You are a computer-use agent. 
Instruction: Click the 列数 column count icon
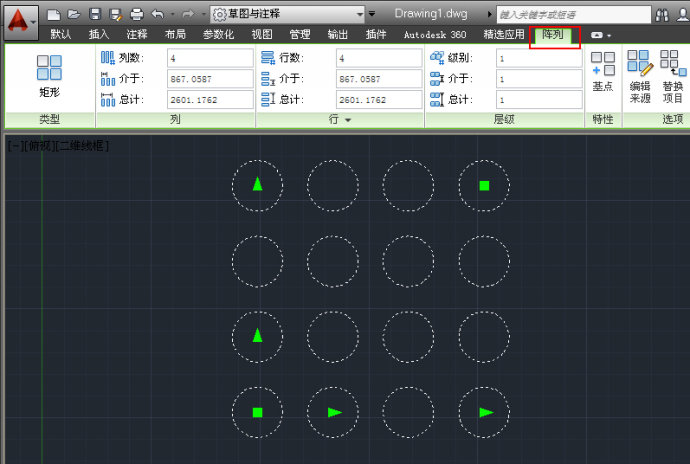107,58
